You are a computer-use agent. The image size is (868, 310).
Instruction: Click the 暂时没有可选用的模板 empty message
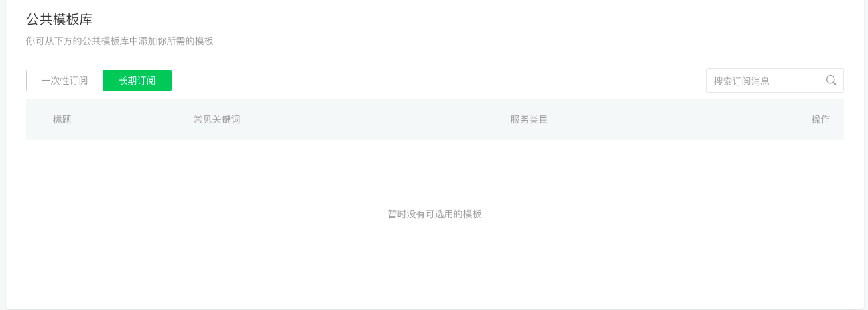click(435, 214)
